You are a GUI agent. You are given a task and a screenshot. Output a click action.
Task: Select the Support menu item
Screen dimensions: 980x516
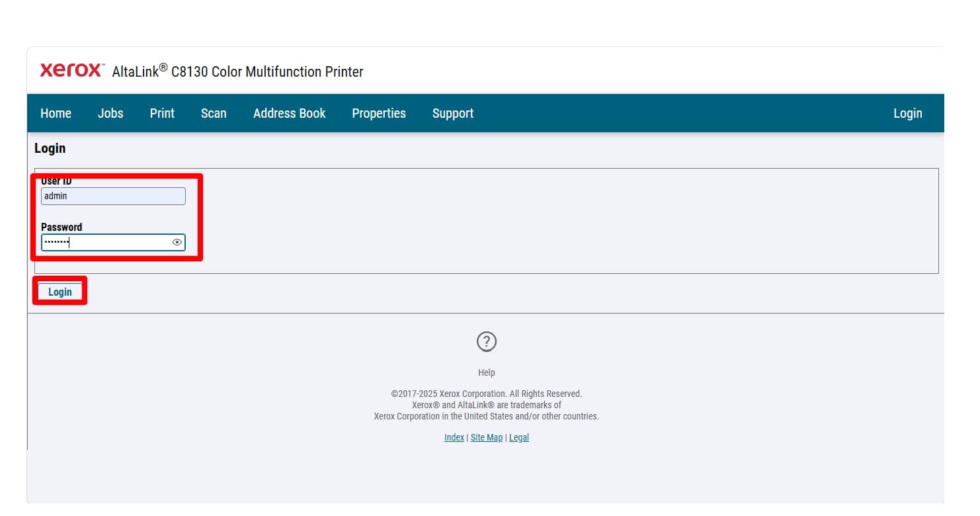tap(453, 113)
